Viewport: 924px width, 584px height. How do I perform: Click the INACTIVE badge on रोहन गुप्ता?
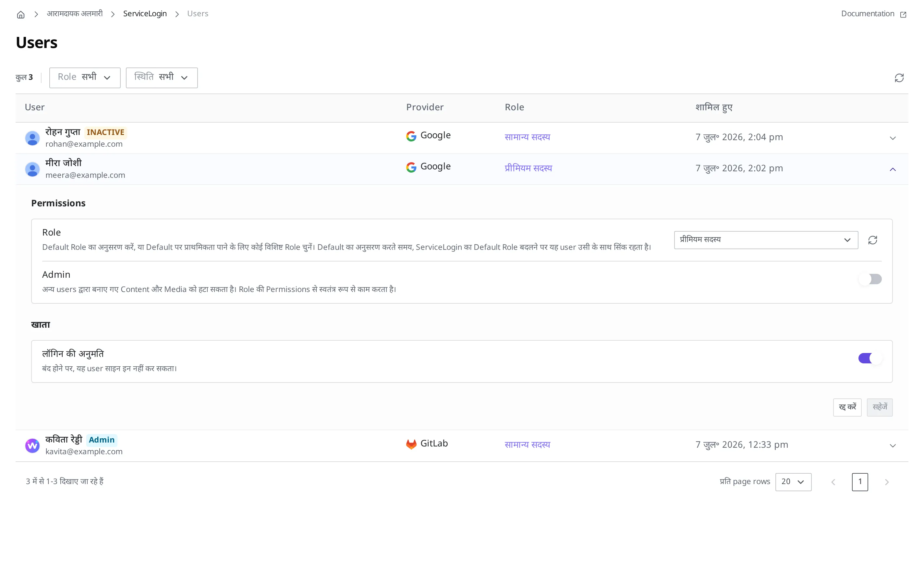click(x=105, y=132)
